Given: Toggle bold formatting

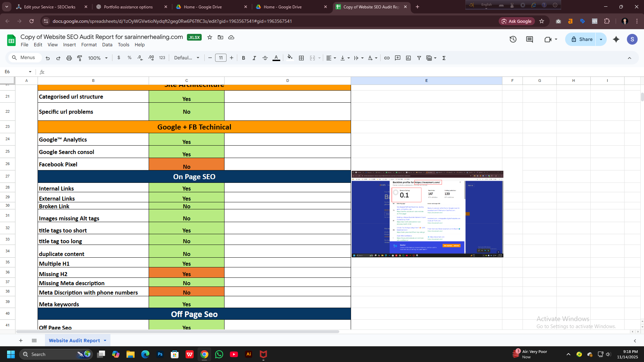Looking at the screenshot, I should (244, 58).
